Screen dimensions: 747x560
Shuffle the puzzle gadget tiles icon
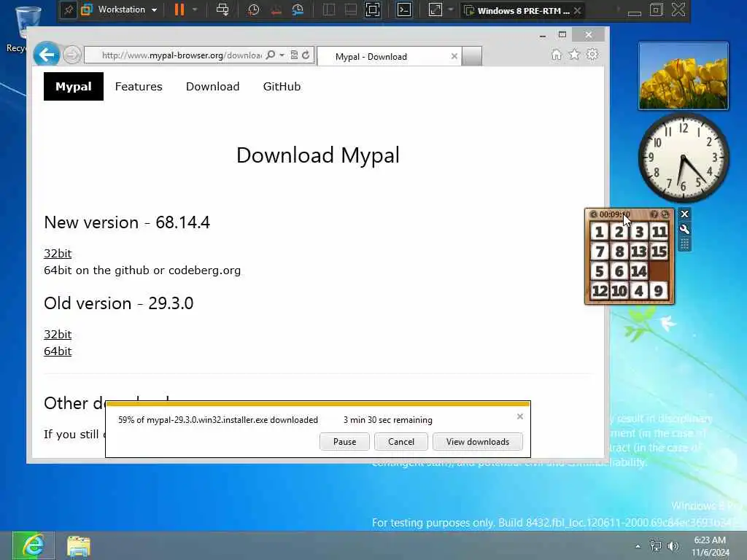click(x=665, y=214)
